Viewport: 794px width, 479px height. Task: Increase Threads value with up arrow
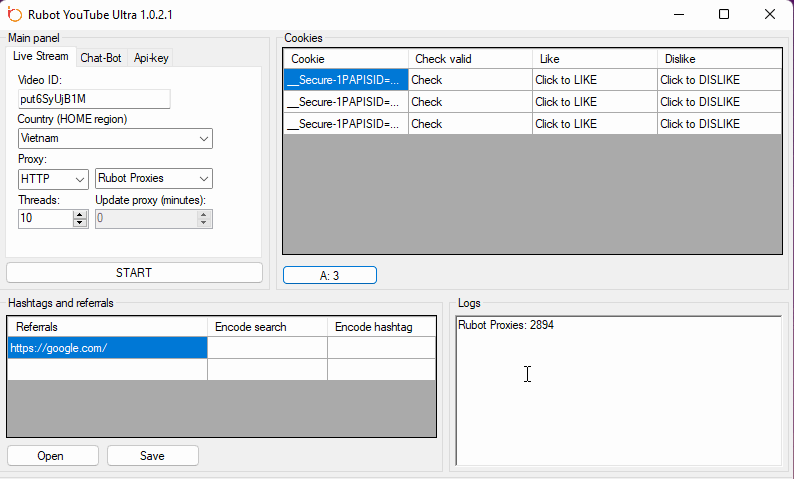coord(80,214)
